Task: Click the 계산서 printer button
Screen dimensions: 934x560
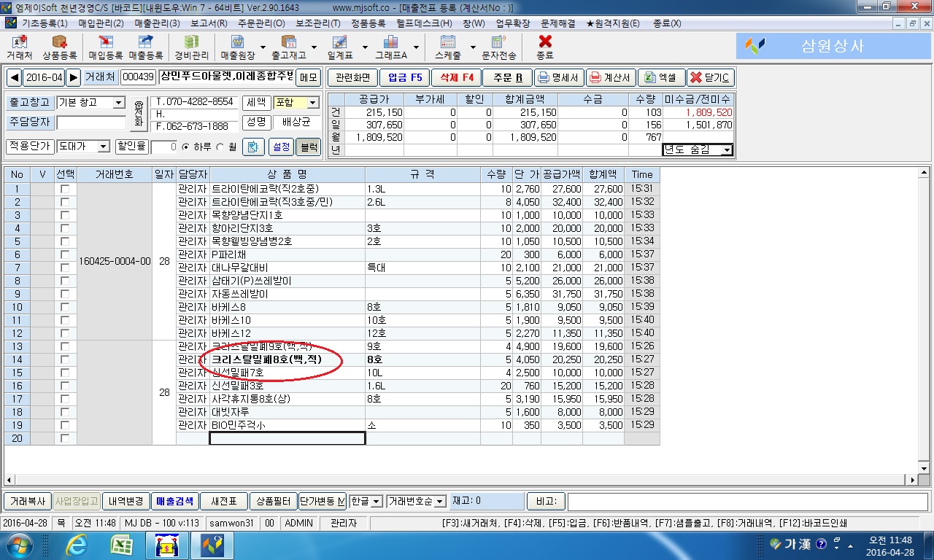Action: (610, 77)
